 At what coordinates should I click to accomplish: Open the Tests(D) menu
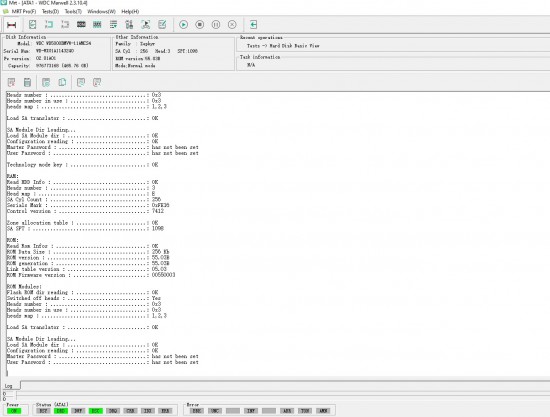pos(50,12)
